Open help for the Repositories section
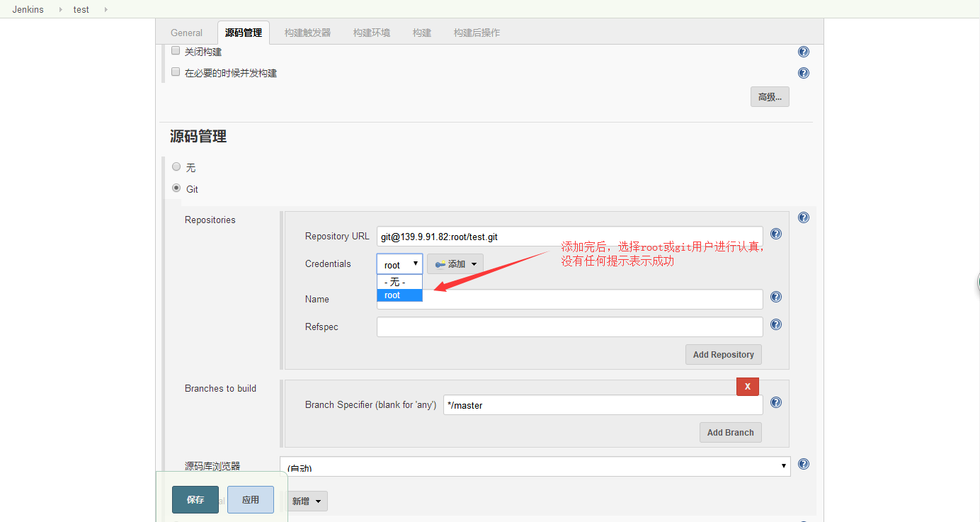The height and width of the screenshot is (522, 980). [803, 217]
